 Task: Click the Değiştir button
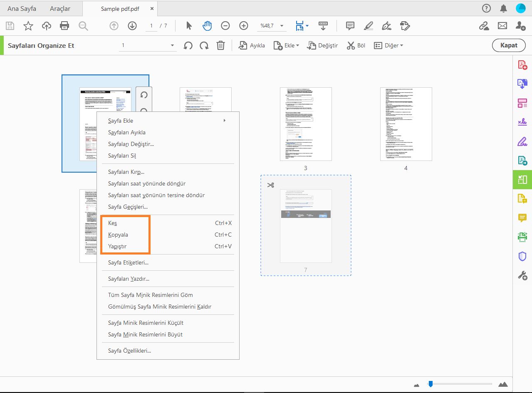[322, 45]
